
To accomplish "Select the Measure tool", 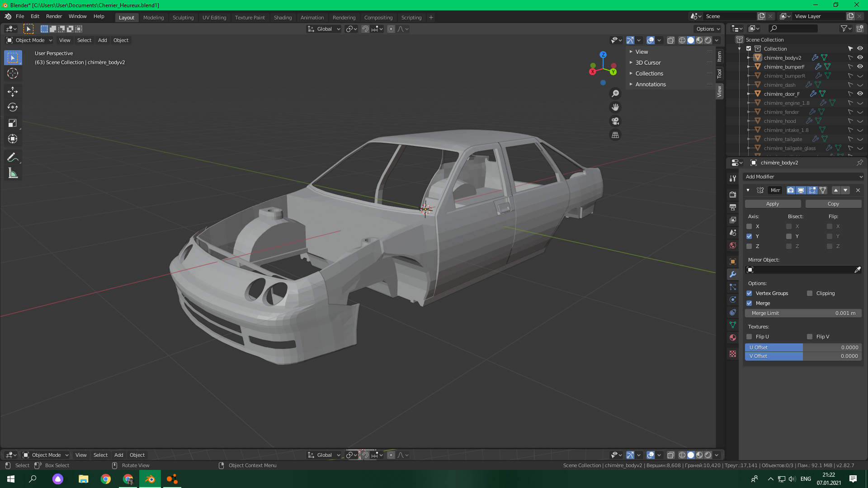I will pyautogui.click(x=13, y=174).
